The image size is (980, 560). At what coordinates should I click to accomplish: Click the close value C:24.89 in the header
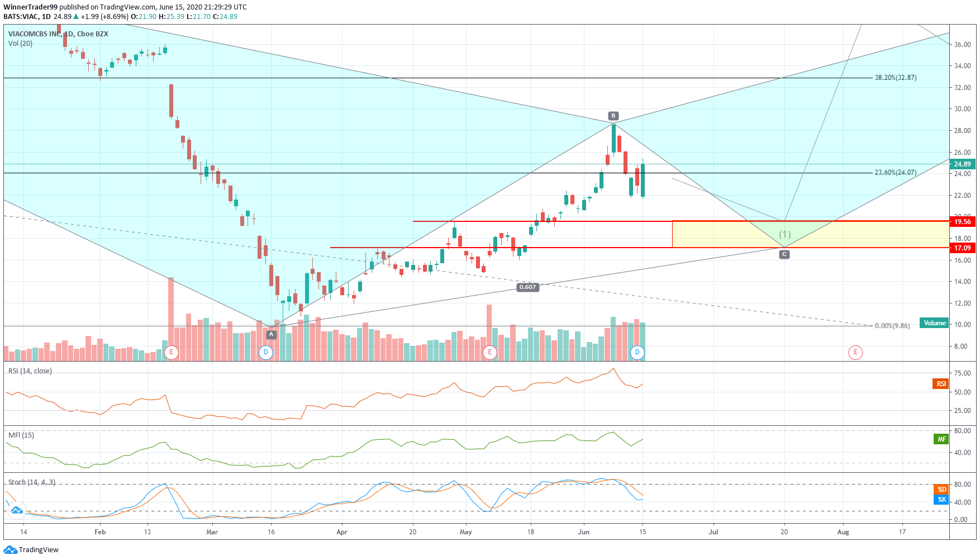point(225,17)
